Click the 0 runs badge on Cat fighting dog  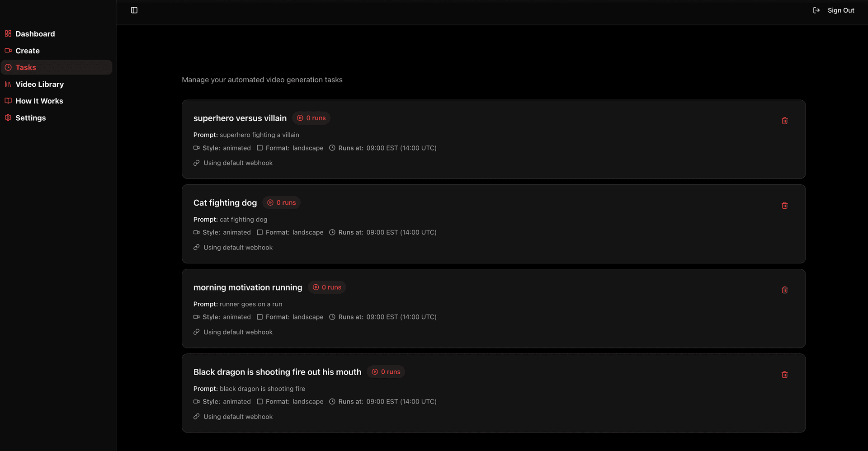click(281, 202)
